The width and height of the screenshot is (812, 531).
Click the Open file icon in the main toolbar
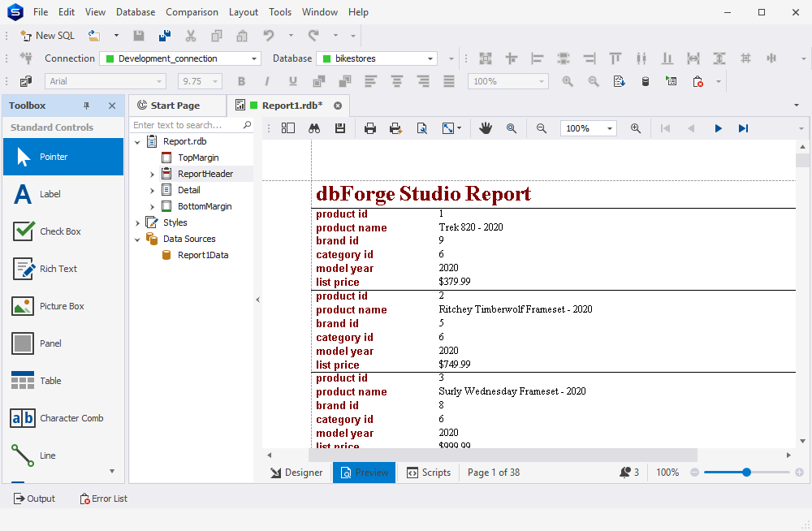(94, 36)
